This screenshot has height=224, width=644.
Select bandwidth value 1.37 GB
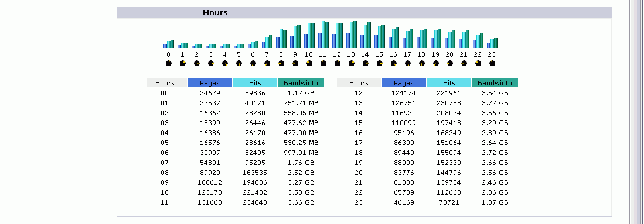[495, 202]
